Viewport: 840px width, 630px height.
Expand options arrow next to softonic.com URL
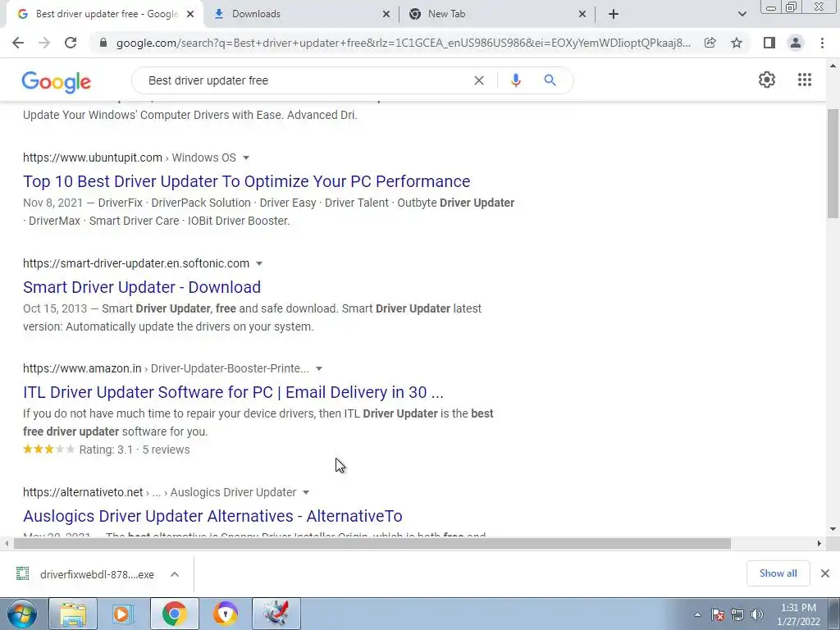(259, 263)
